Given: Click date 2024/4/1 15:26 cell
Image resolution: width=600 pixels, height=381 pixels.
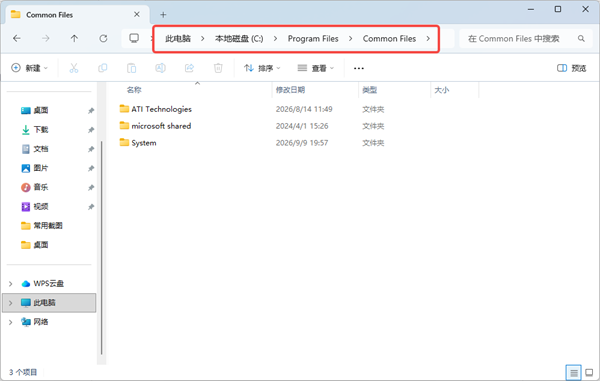Looking at the screenshot, I should click(x=302, y=126).
